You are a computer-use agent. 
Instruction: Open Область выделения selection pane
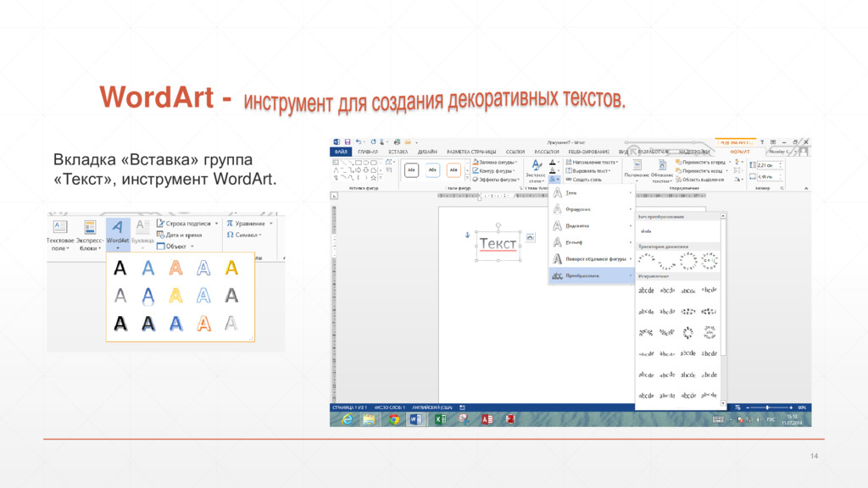click(x=699, y=180)
